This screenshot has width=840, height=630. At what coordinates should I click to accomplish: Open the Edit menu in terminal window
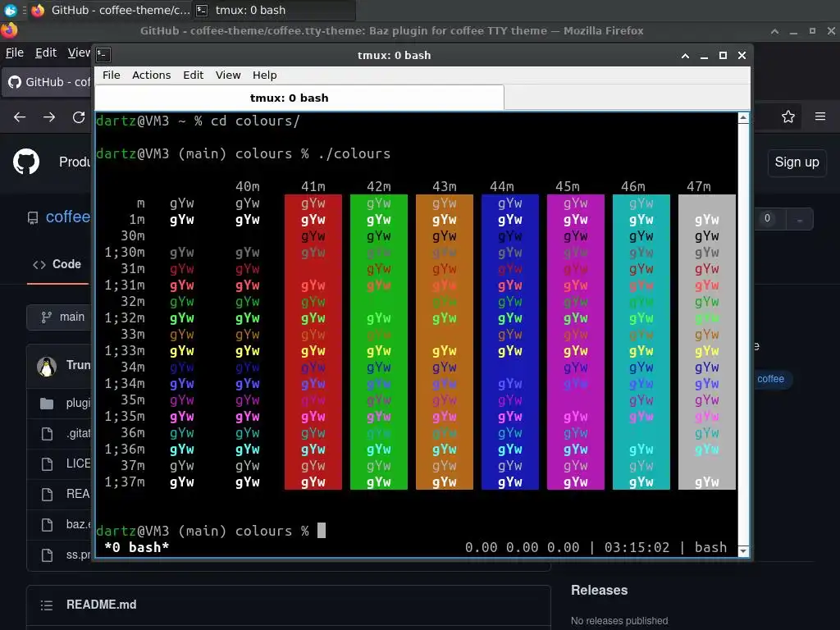coord(193,75)
